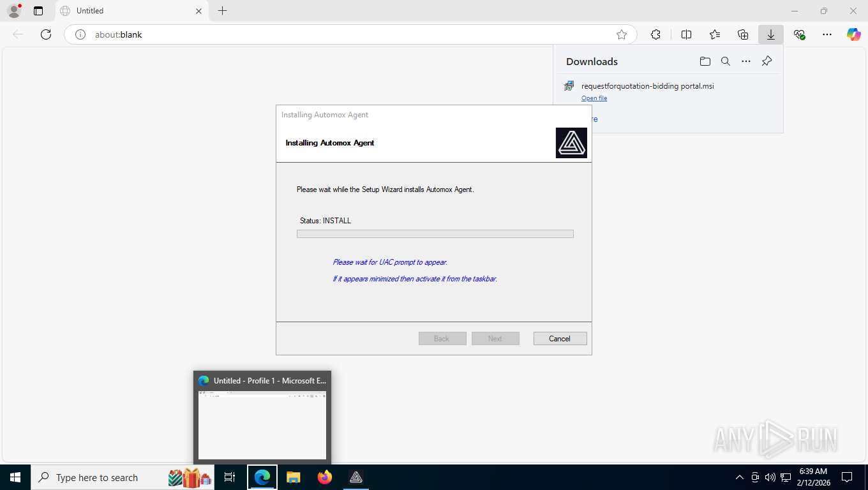
Task: Open Browser essentials heart icon
Action: click(x=799, y=34)
